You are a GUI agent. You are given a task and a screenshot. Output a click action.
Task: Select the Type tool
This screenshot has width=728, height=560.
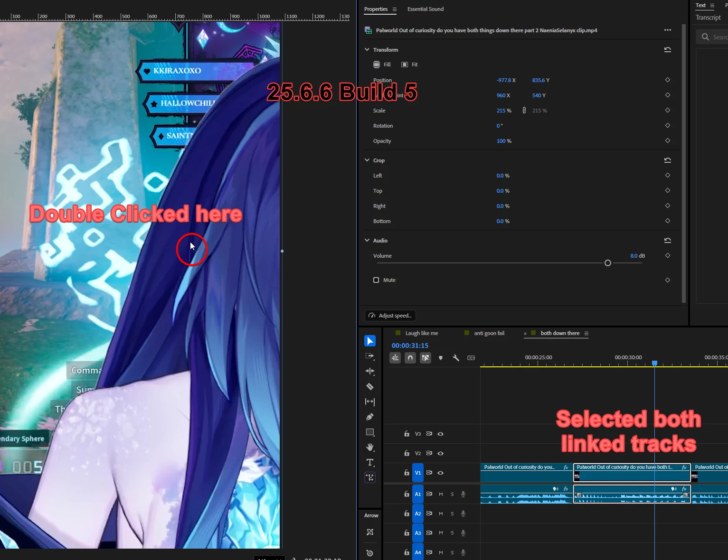[x=370, y=462]
